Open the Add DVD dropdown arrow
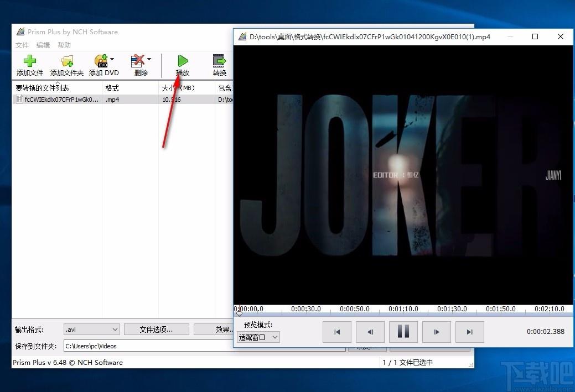This screenshot has width=575, height=392. pos(112,59)
